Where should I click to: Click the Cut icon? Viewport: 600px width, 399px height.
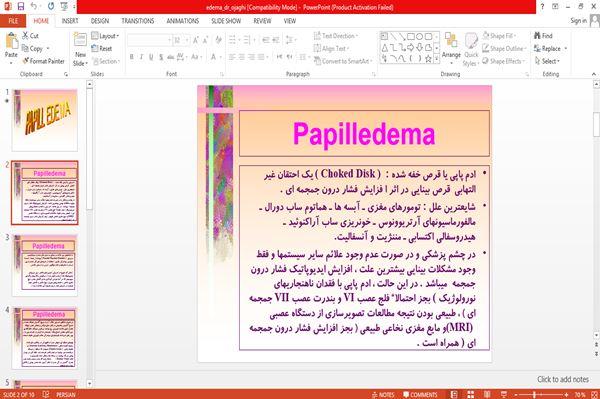[26, 36]
